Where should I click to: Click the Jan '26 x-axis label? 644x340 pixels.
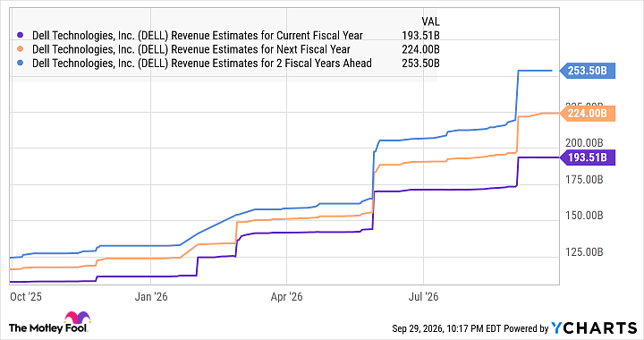pyautogui.click(x=151, y=297)
